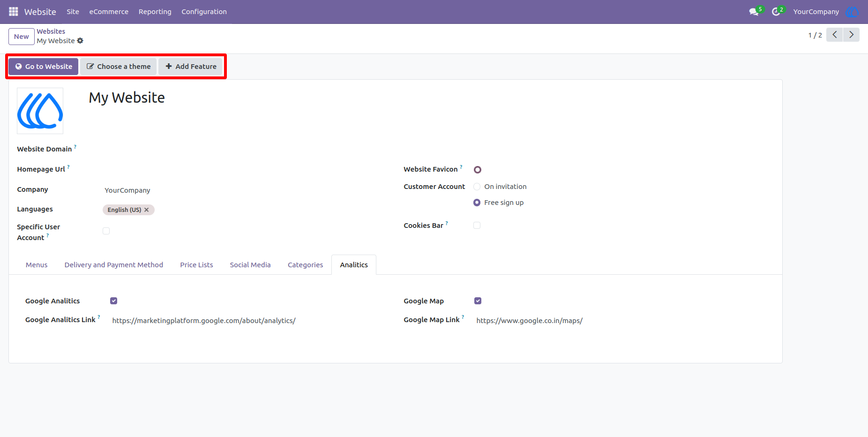This screenshot has width=868, height=437.
Task: Uncheck the Google Analitics checkbox
Action: coord(114,301)
